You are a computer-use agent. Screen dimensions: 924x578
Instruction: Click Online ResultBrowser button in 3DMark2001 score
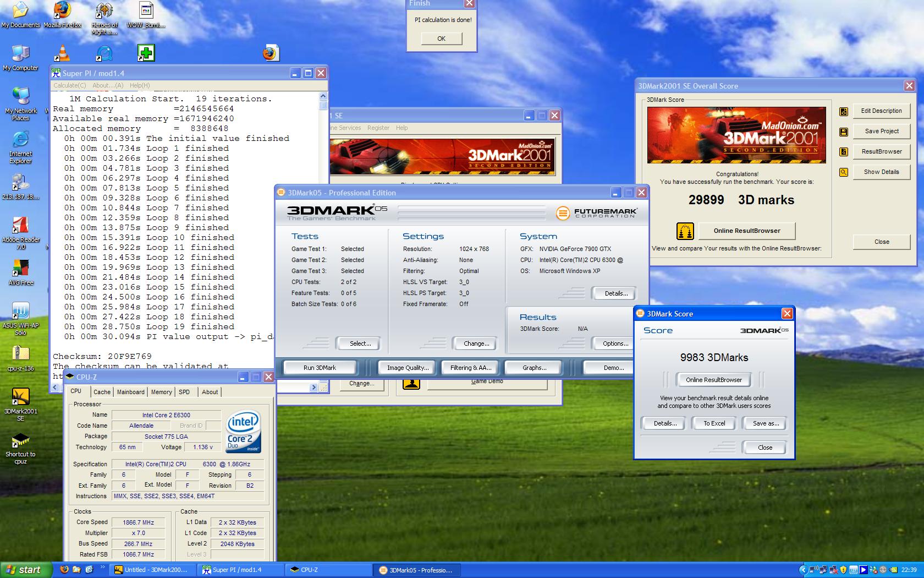[x=747, y=231]
